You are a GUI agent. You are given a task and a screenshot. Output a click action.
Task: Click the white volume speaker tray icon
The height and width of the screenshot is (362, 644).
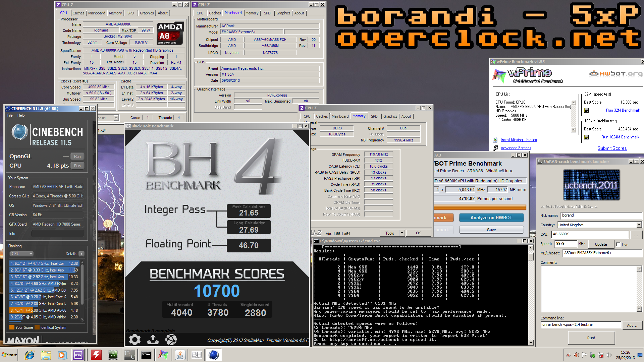point(609,355)
